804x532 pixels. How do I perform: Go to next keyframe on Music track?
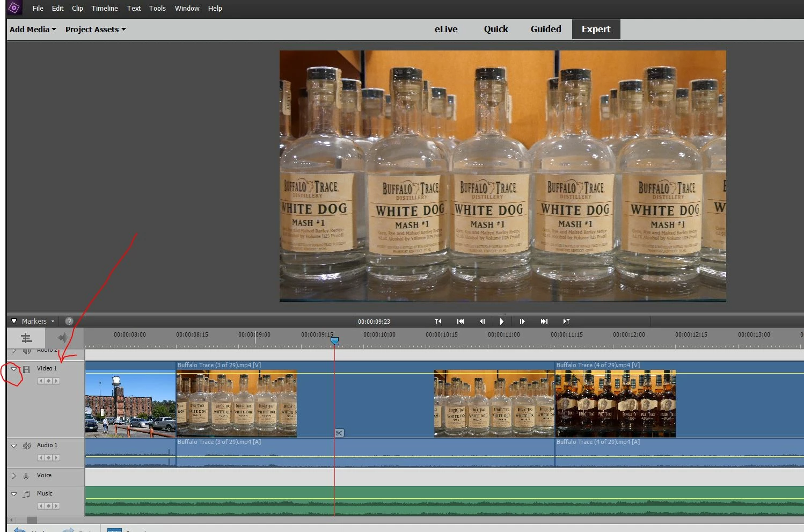pos(56,506)
